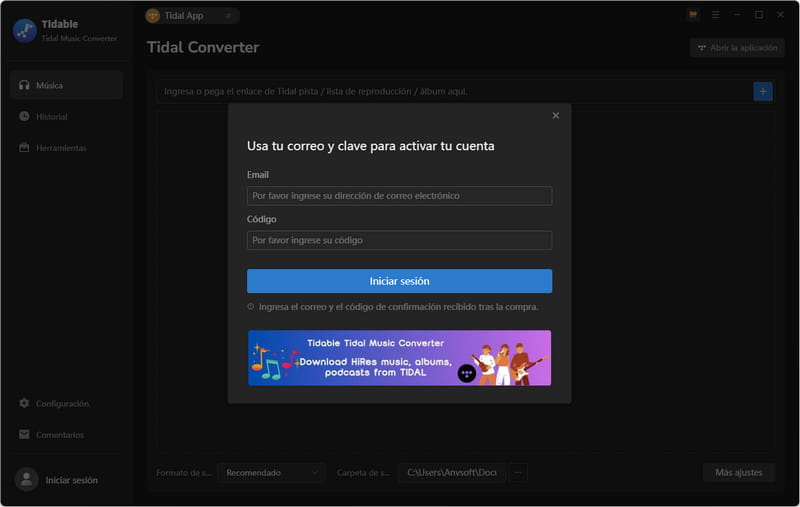Viewport: 800px width, 507px height.
Task: Click the Tidable logo icon
Action: [24, 31]
